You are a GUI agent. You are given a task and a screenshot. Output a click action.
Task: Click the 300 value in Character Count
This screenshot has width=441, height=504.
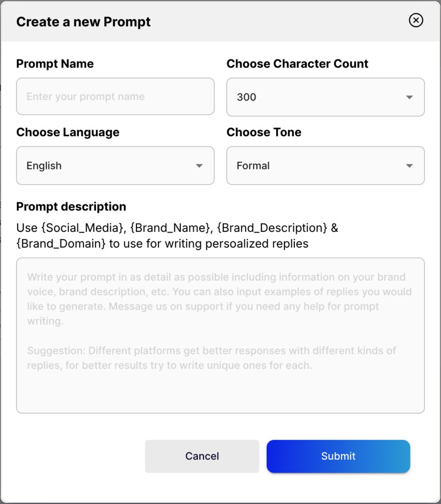tap(247, 97)
